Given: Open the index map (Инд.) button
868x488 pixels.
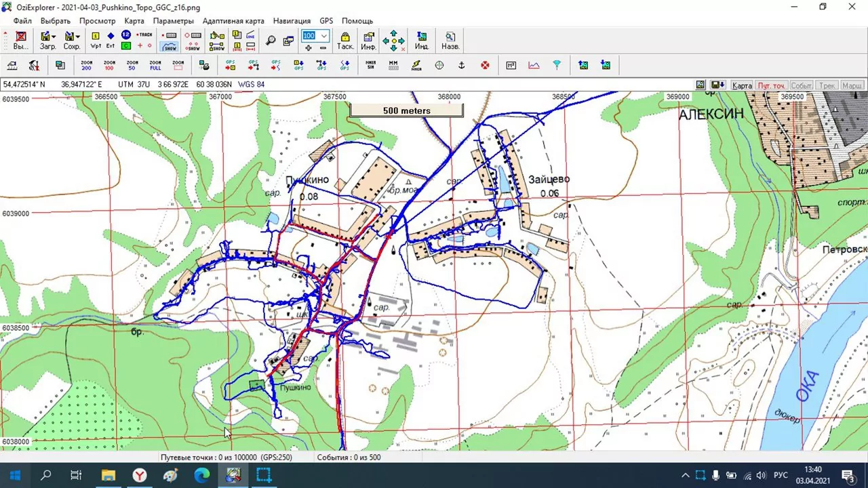Looking at the screenshot, I should point(422,41).
